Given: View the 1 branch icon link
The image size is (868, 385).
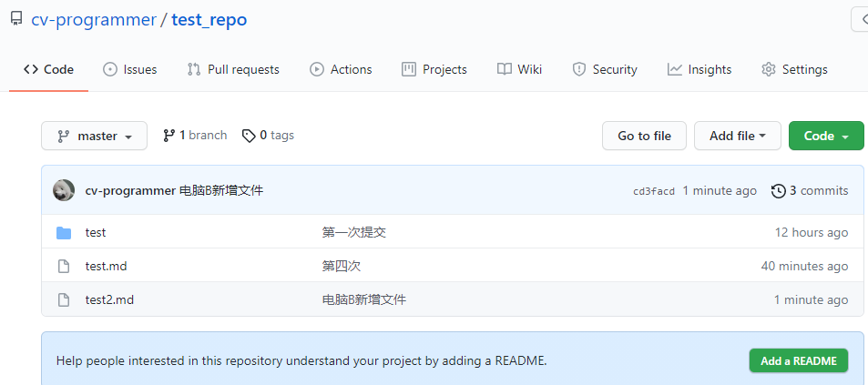Looking at the screenshot, I should [x=168, y=136].
